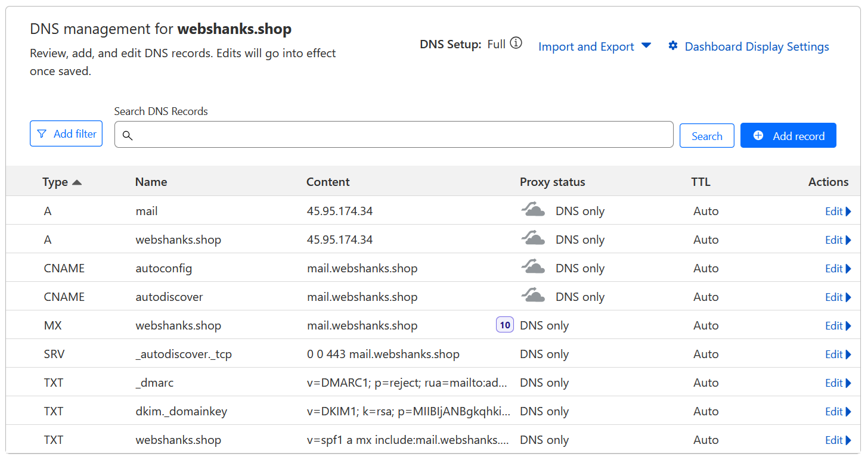Click the v=spf1 content cell
Screen dimensions: 868x460
(408, 440)
